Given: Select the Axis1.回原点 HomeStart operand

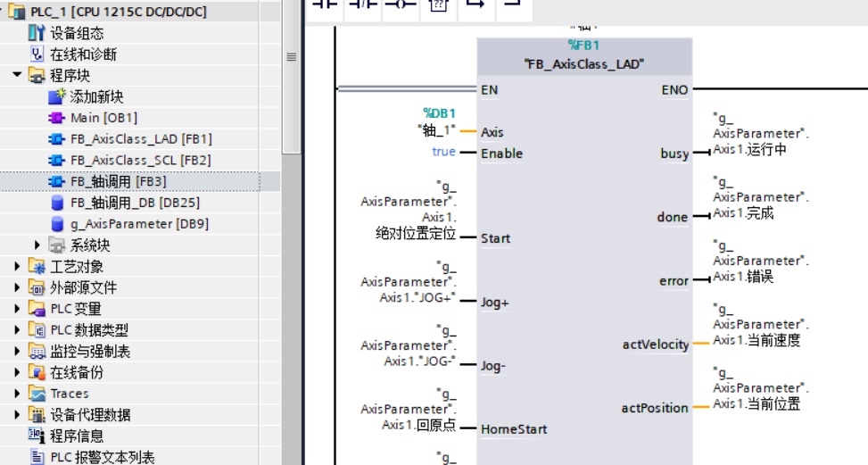Looking at the screenshot, I should (409, 409).
